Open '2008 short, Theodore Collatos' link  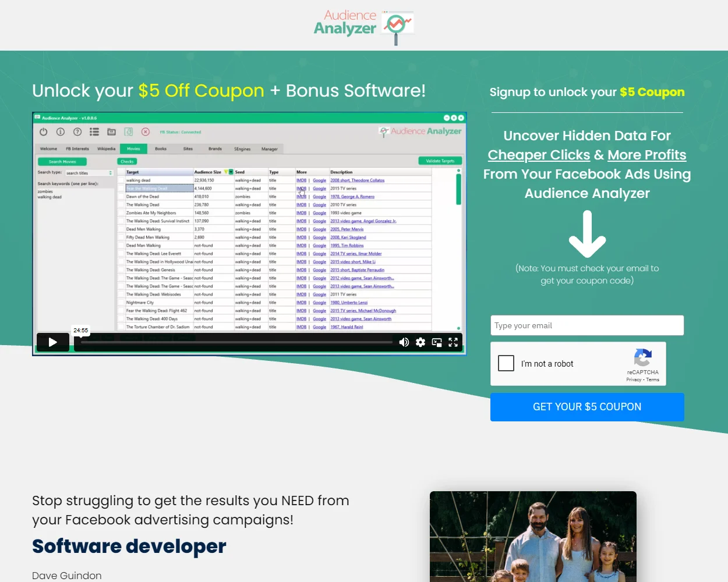pyautogui.click(x=357, y=180)
